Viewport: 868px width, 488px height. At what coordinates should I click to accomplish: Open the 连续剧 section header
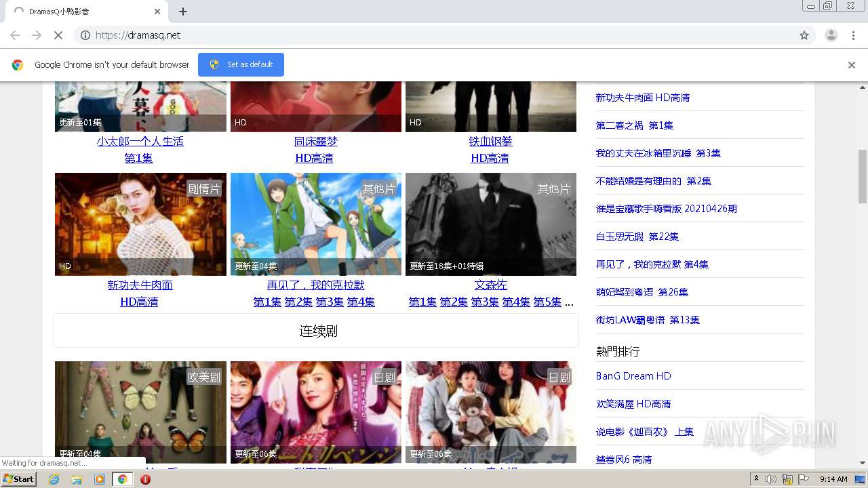coord(316,331)
